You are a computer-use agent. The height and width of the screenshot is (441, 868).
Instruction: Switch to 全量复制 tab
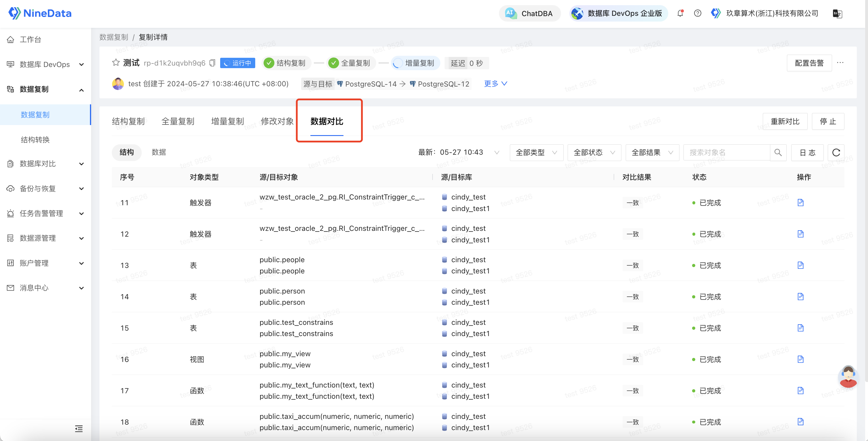pos(178,121)
